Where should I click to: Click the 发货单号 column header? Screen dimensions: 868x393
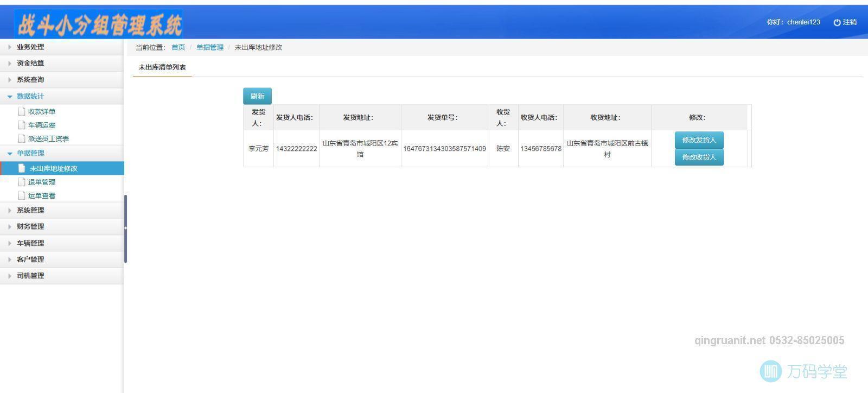(x=444, y=117)
